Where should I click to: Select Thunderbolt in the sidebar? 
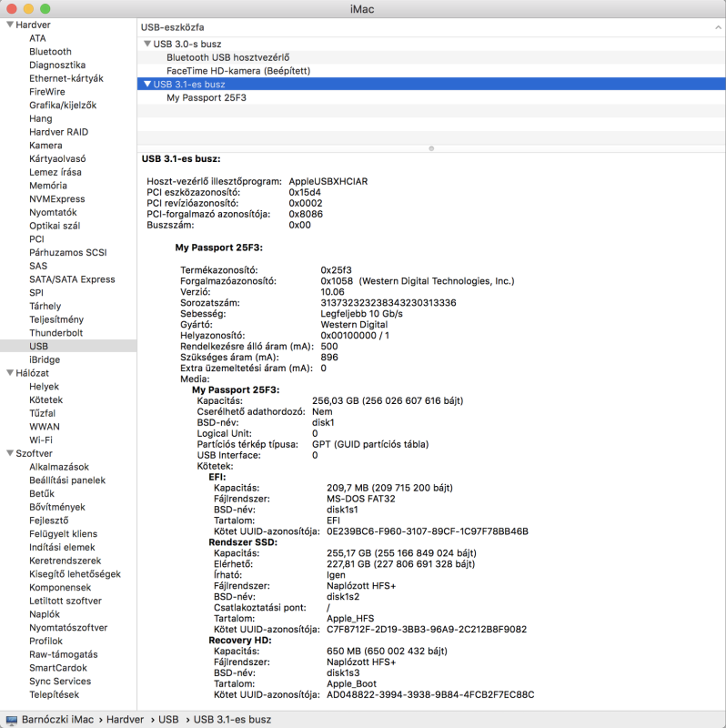pyautogui.click(x=55, y=333)
